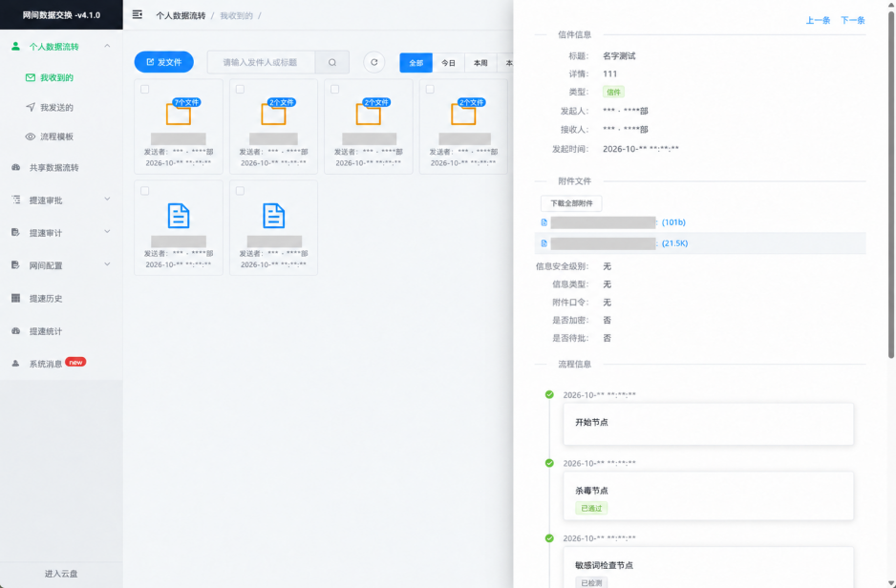Tick the checkbox on the first document card
The width and height of the screenshot is (896, 588).
coord(145,191)
